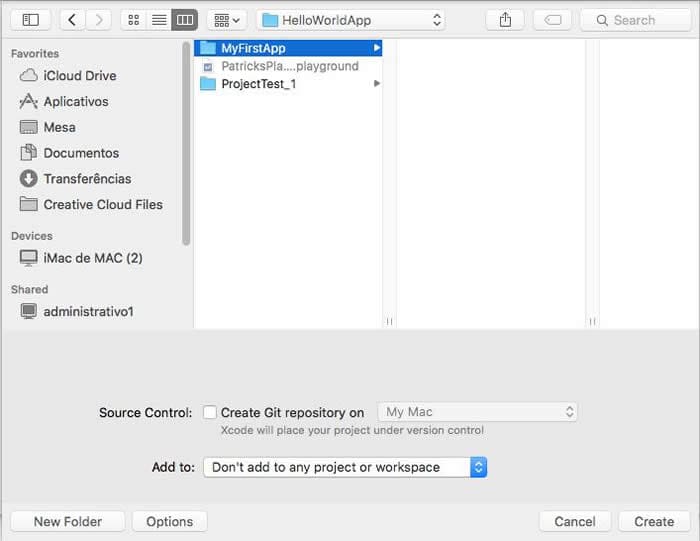700x541 pixels.
Task: Select the MyFirstApp folder
Action: [x=288, y=48]
